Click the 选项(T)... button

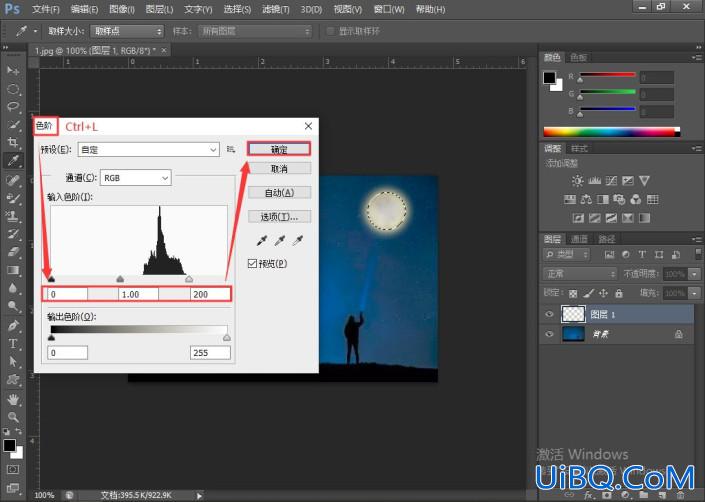coord(279,217)
